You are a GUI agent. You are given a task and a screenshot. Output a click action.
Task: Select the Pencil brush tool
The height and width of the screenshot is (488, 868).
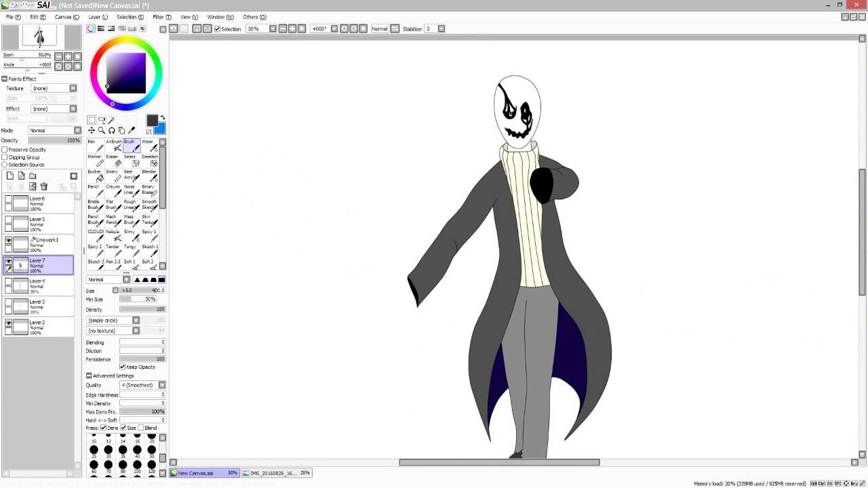click(95, 190)
